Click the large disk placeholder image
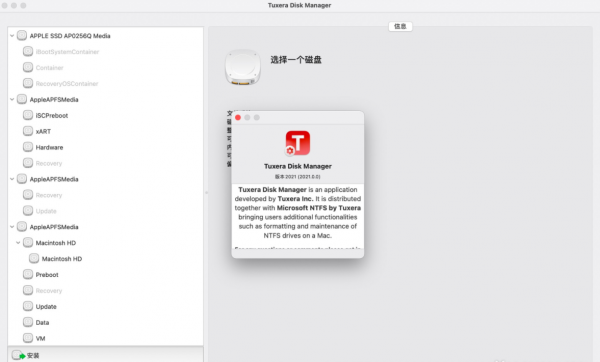The image size is (600, 362). (x=243, y=67)
